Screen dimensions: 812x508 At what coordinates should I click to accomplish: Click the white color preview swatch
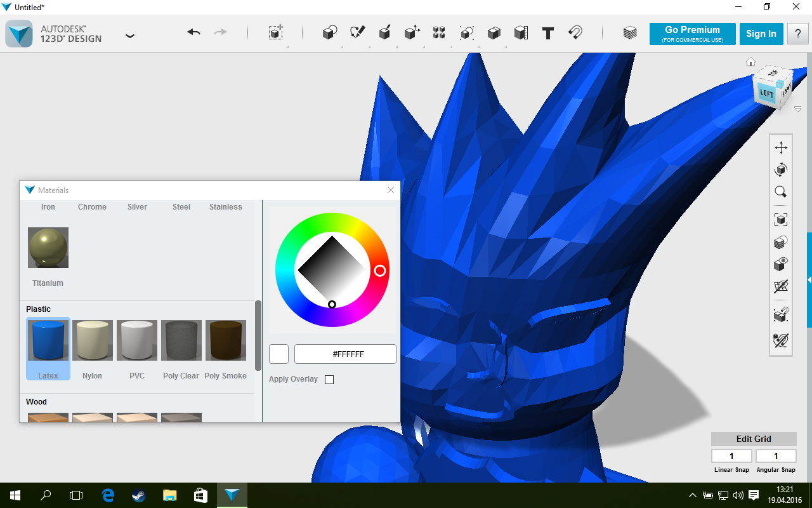pyautogui.click(x=279, y=354)
